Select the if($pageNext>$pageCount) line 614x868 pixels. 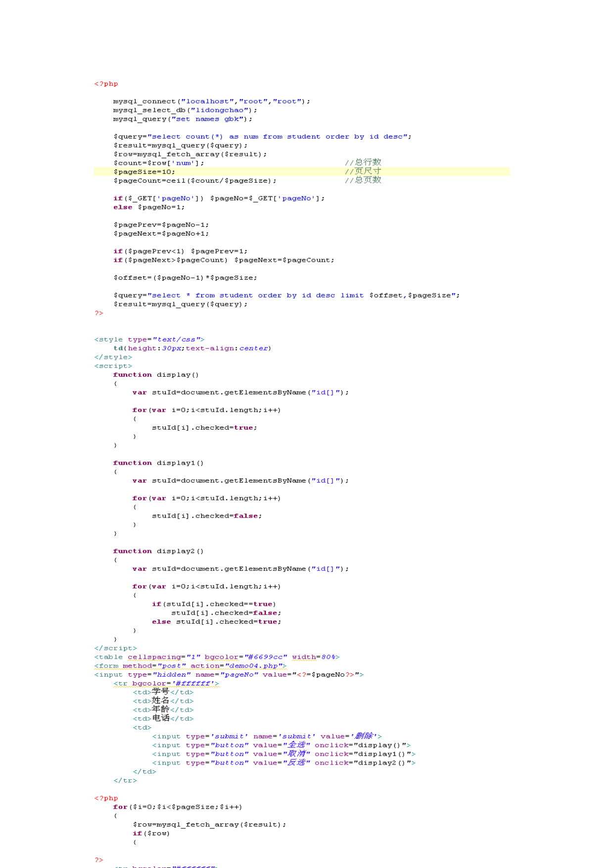pyautogui.click(x=224, y=260)
